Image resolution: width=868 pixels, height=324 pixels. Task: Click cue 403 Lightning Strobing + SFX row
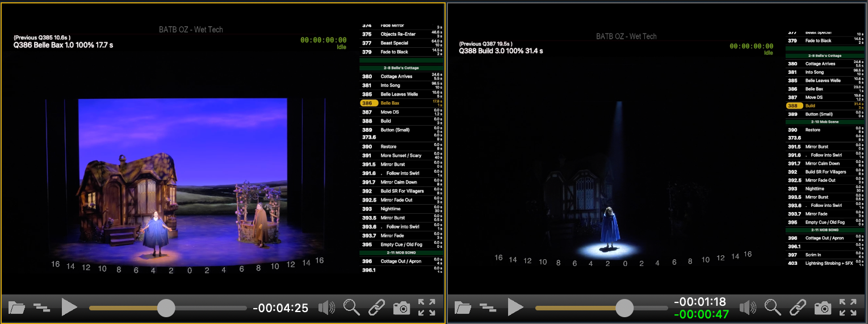(825, 263)
